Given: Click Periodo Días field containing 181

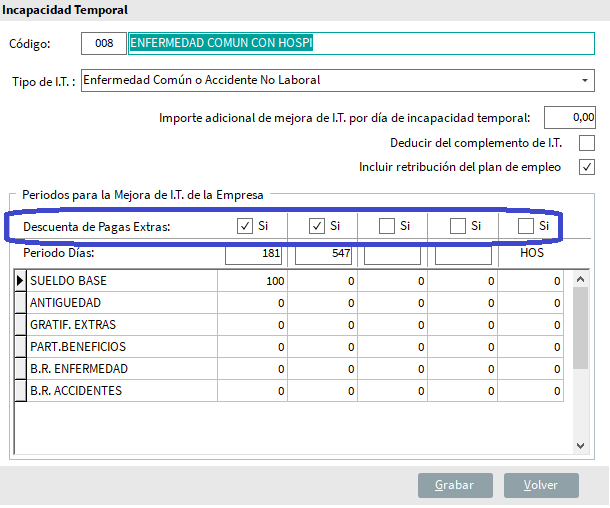Looking at the screenshot, I should tap(255, 255).
